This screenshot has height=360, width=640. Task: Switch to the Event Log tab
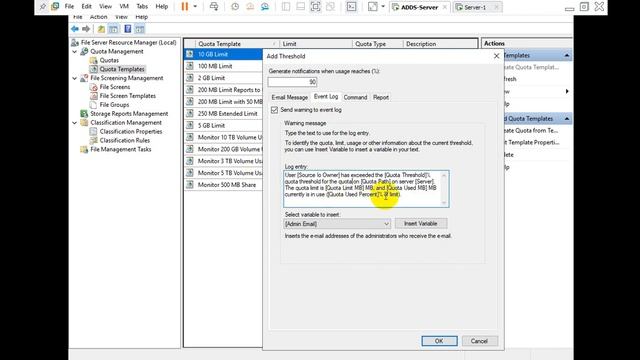pyautogui.click(x=326, y=97)
